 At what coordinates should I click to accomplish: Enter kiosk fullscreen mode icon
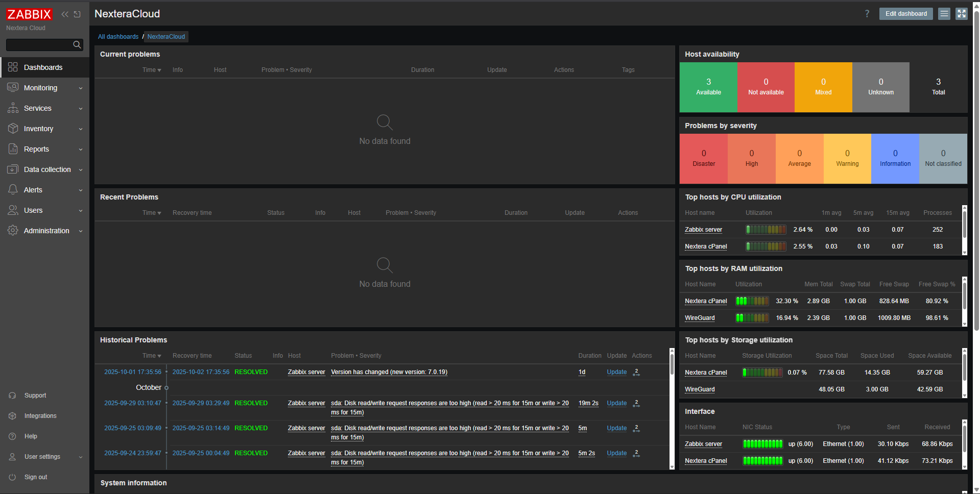(962, 14)
